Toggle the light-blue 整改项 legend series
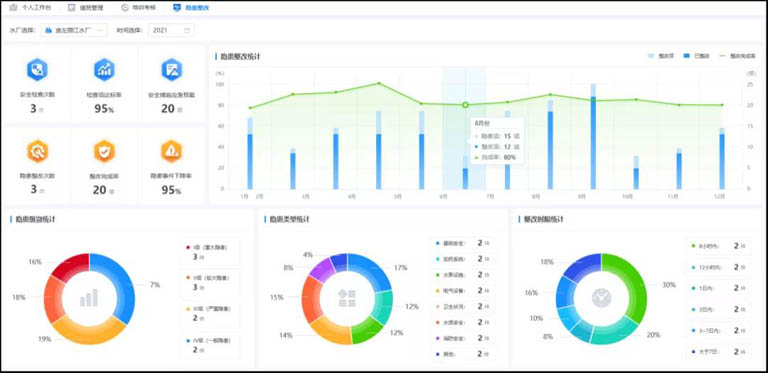 pos(661,56)
